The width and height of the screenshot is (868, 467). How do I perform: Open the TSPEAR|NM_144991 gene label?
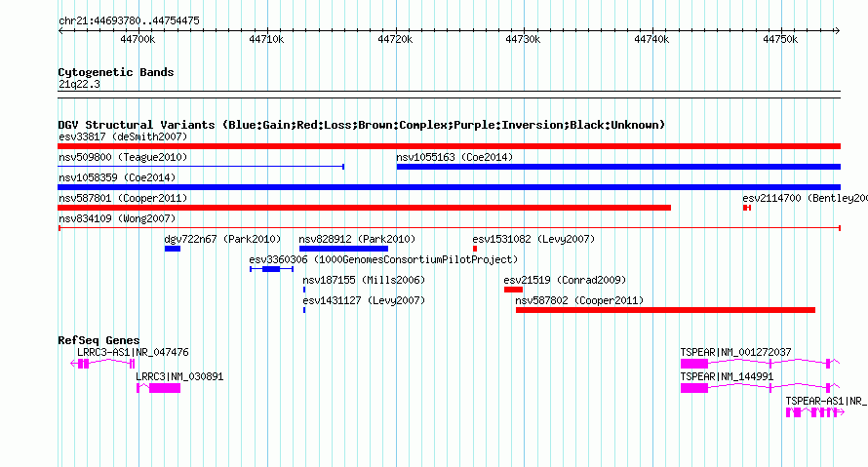[x=727, y=376]
